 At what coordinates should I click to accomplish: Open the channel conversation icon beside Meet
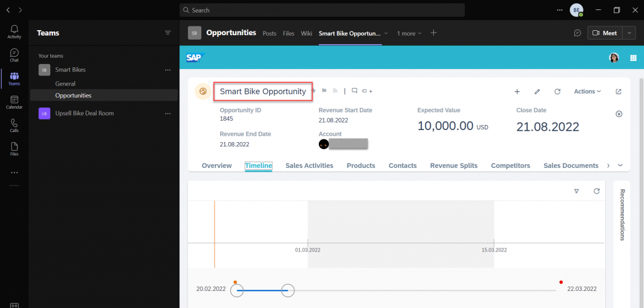(x=577, y=33)
